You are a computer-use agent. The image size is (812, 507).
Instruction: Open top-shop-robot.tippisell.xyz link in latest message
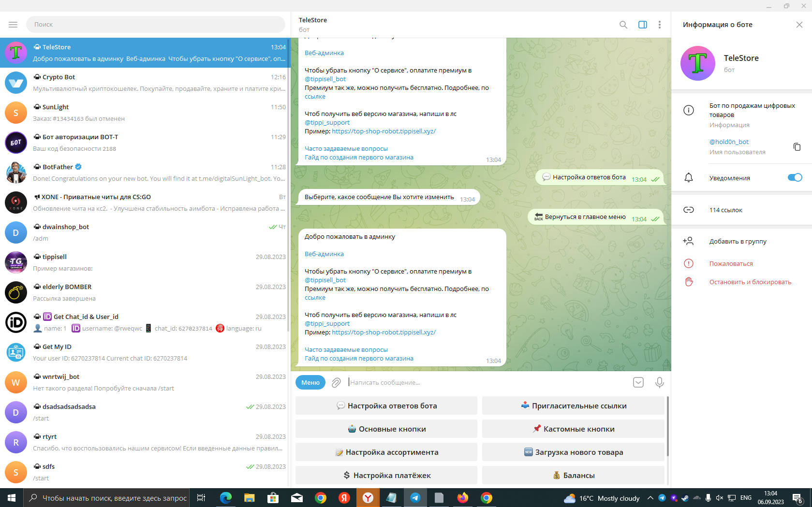384,332
